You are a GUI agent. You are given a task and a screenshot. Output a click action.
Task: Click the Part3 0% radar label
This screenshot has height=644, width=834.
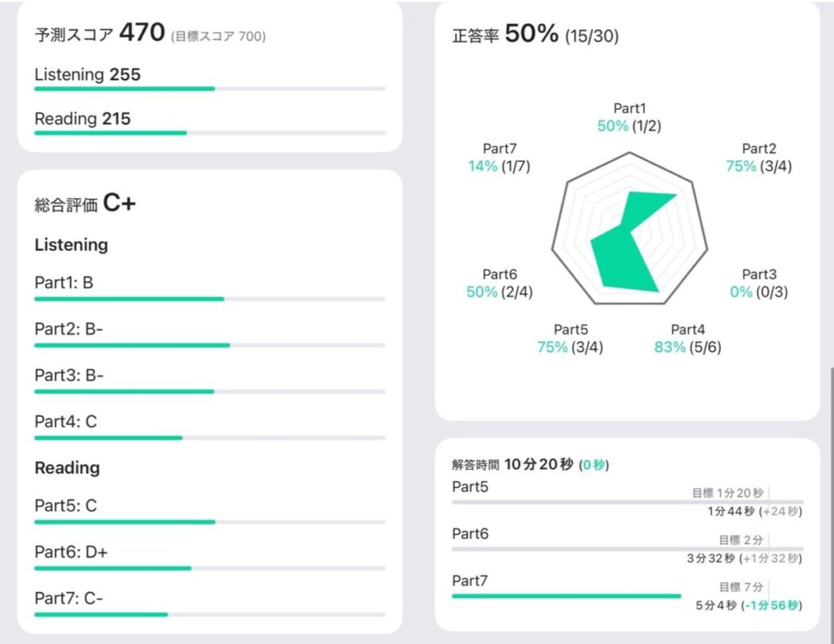point(758,283)
